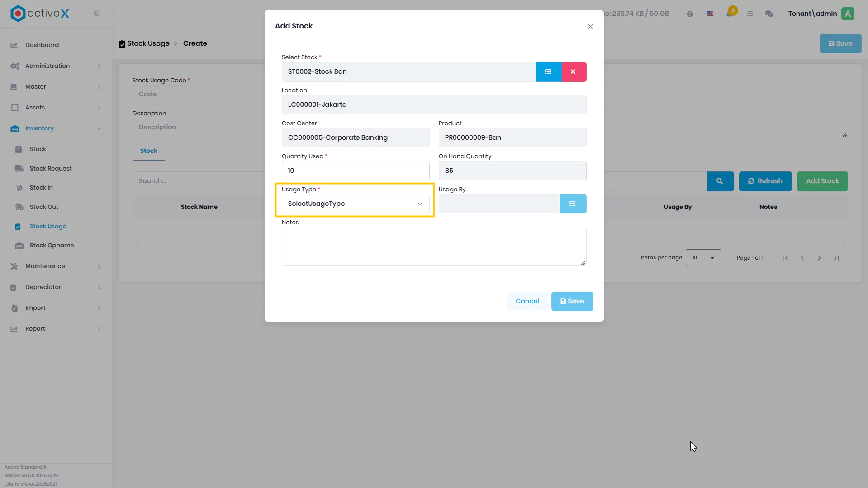
Task: Close the Add Stock dialog
Action: coord(590,27)
